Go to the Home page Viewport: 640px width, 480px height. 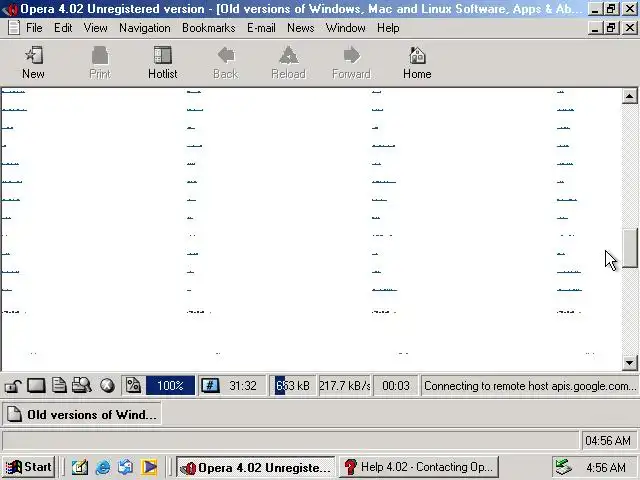(x=417, y=62)
